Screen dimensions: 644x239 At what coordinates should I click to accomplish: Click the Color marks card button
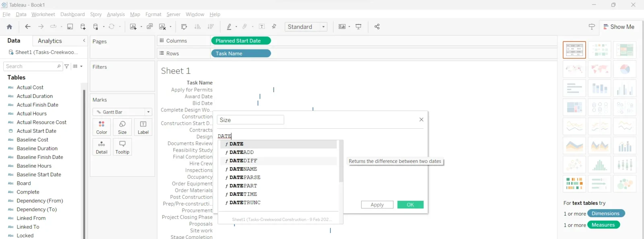click(x=102, y=127)
